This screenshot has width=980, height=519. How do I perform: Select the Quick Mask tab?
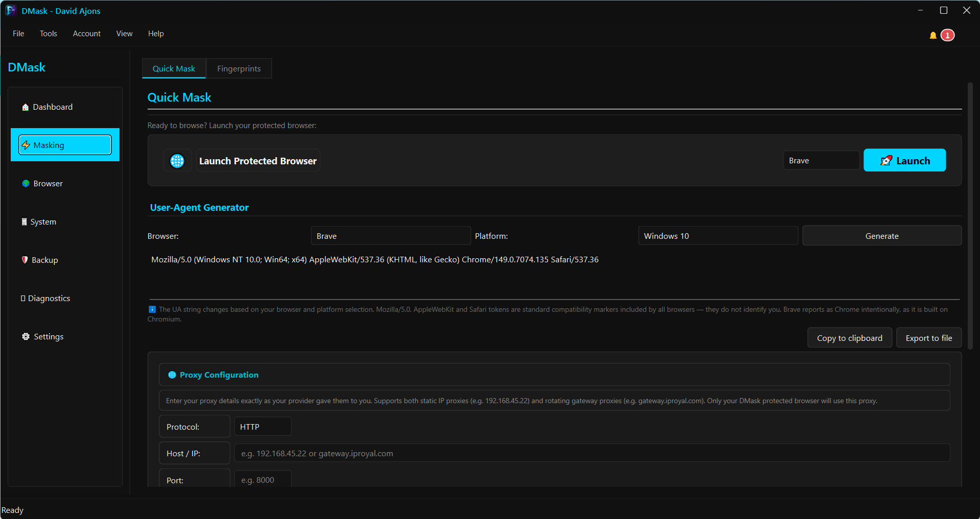174,68
